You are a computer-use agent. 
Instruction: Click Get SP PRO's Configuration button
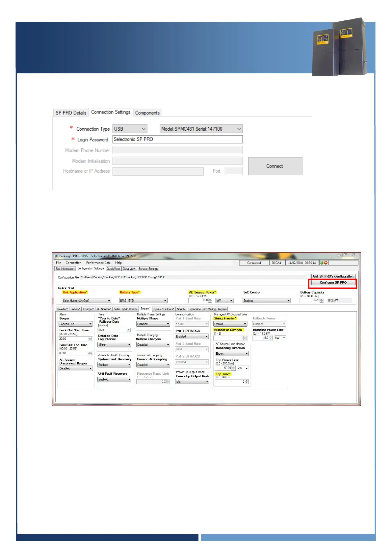click(333, 276)
